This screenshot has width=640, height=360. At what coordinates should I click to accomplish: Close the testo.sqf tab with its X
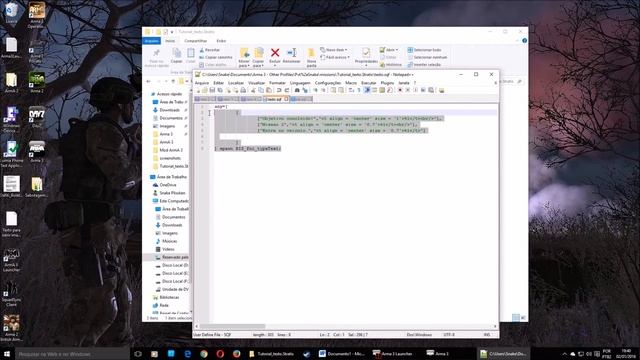(286, 99)
